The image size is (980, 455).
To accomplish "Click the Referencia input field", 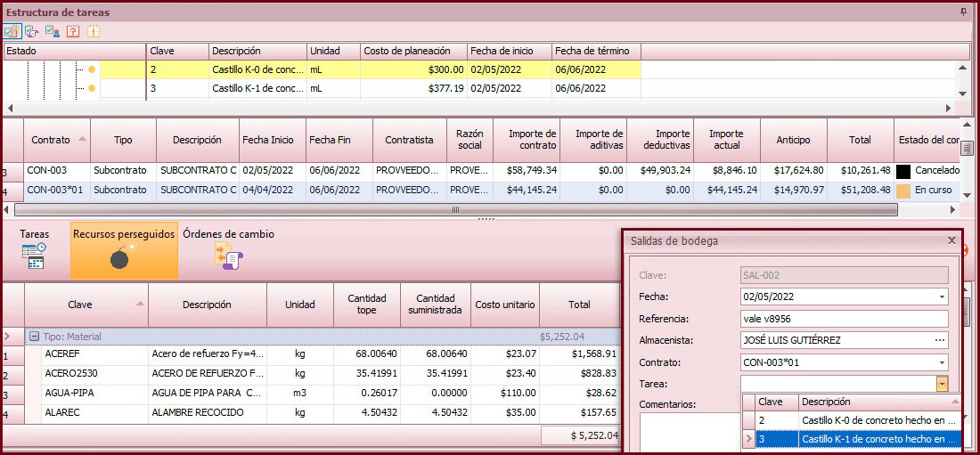I will coord(844,319).
